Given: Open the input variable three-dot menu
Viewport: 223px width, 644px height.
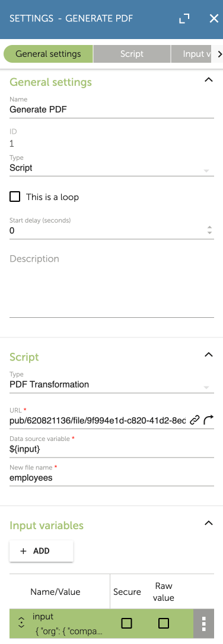Looking at the screenshot, I should [203, 623].
